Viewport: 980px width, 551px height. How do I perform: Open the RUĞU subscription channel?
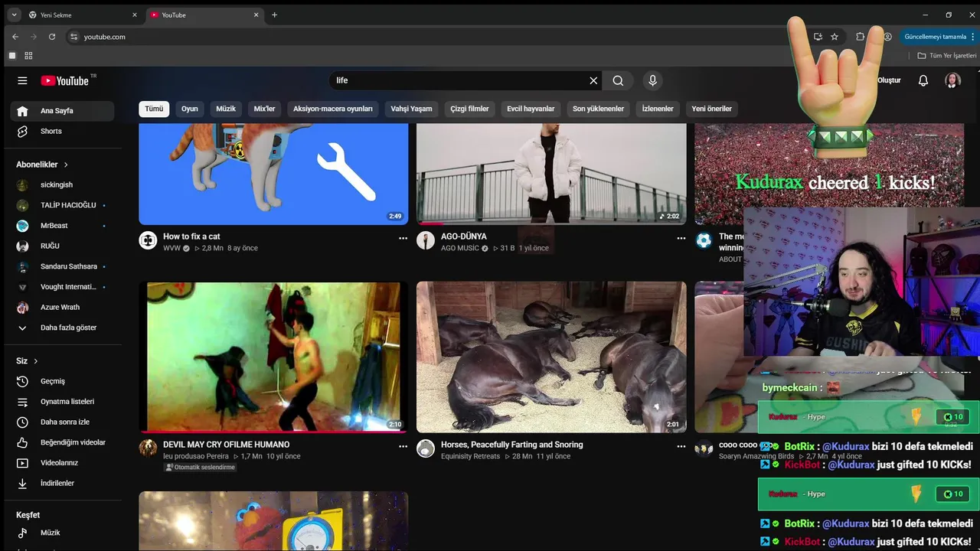[x=63, y=246]
